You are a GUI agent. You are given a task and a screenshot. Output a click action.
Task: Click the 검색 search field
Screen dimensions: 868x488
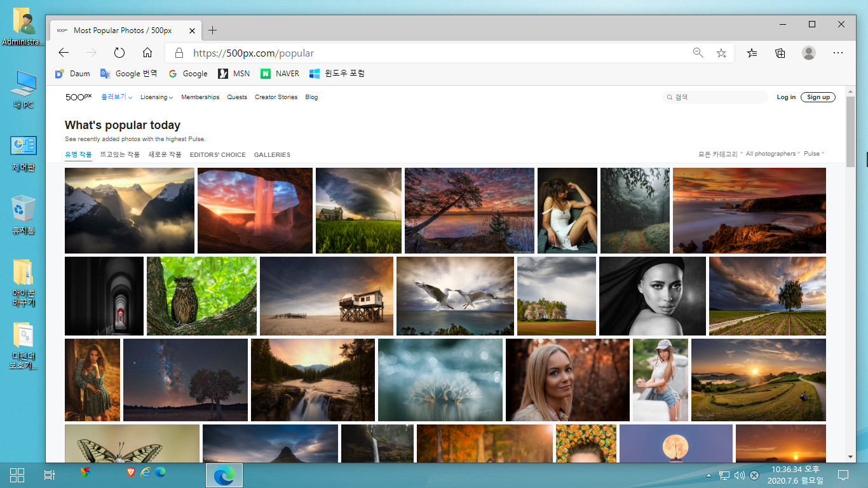tap(715, 97)
